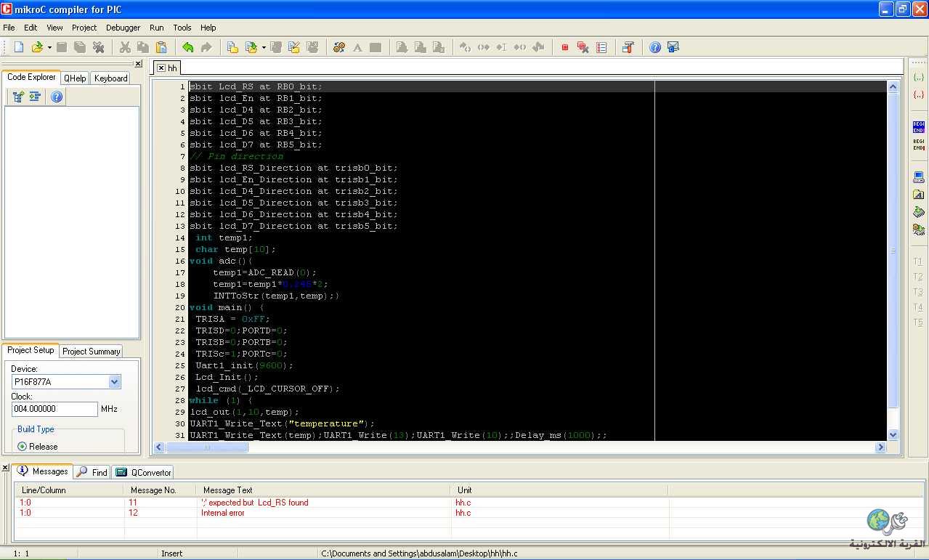This screenshot has width=929, height=560.
Task: Click the editor vertical scrollbar down arrow
Action: tap(893, 434)
